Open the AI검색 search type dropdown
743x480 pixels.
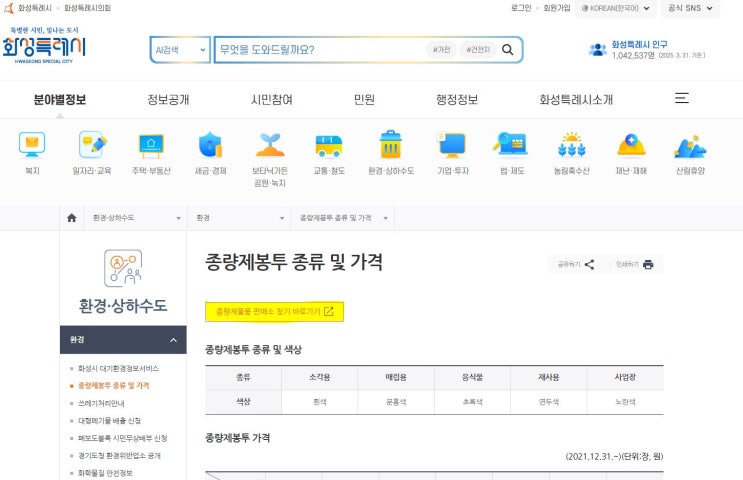(180, 50)
